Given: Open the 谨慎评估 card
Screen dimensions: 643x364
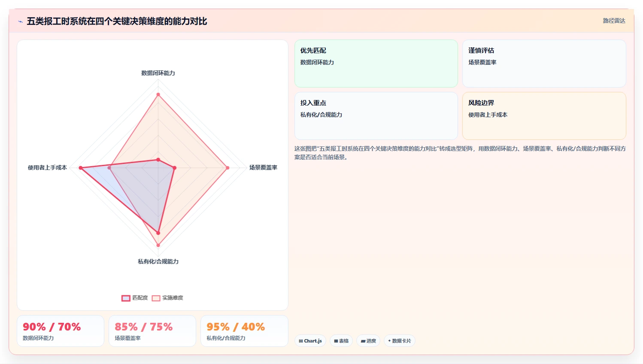Looking at the screenshot, I should [544, 64].
